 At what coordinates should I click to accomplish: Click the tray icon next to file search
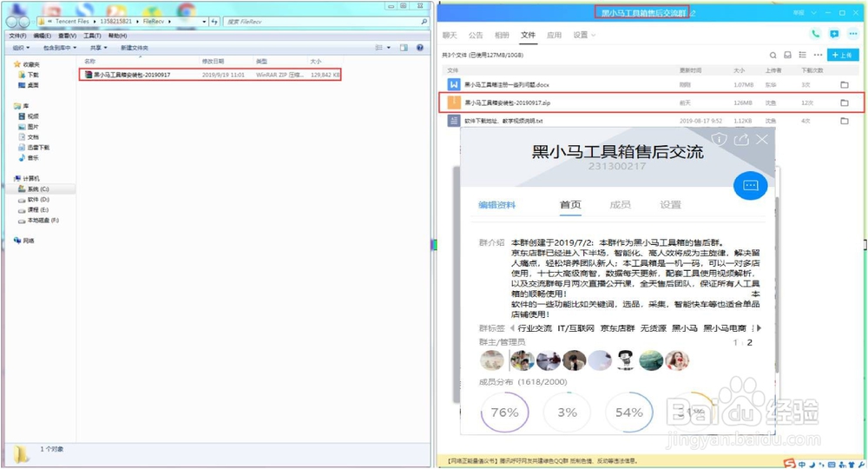pyautogui.click(x=787, y=55)
